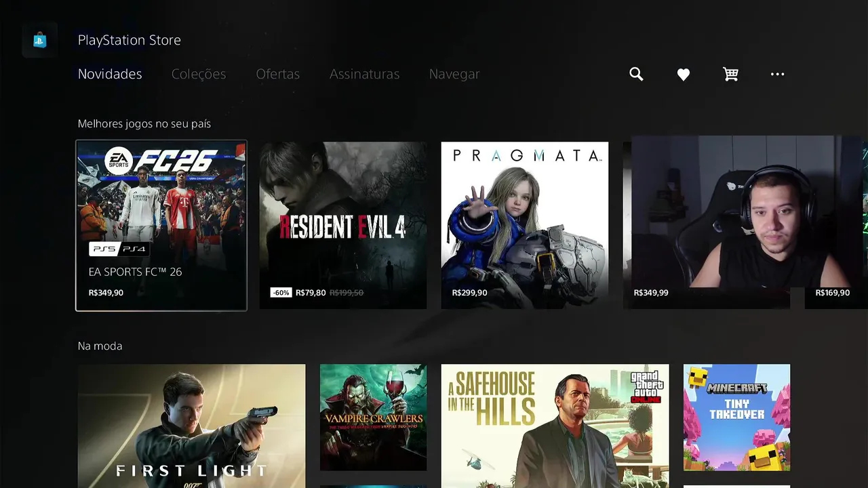Click the R$349,90 price on FC 26

tap(106, 293)
